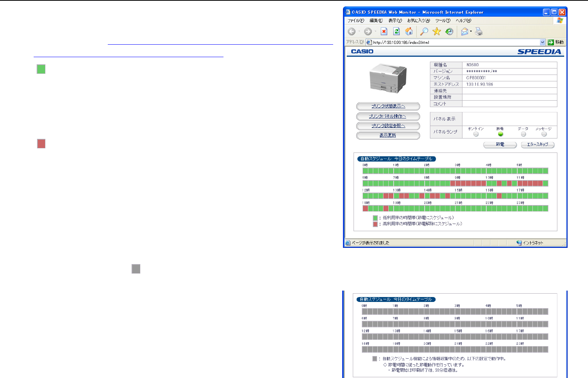Open Search with the magnifying glass icon
588x378 pixels.
coord(424,31)
